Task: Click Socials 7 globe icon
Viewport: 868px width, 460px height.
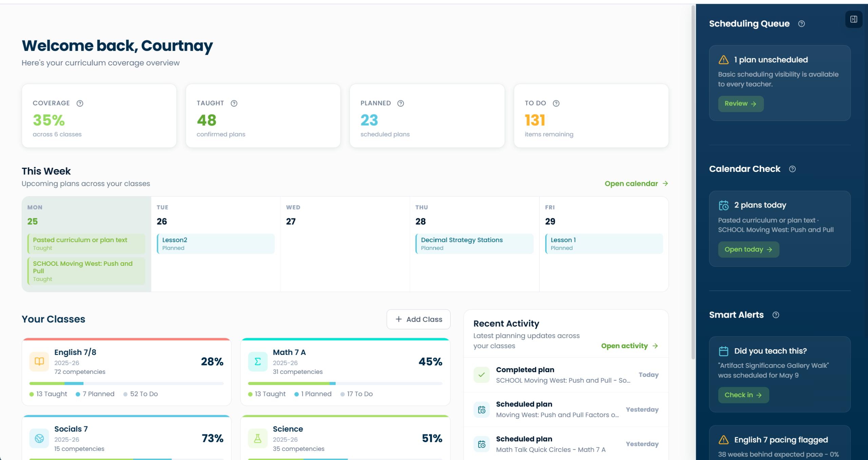Action: pos(39,439)
